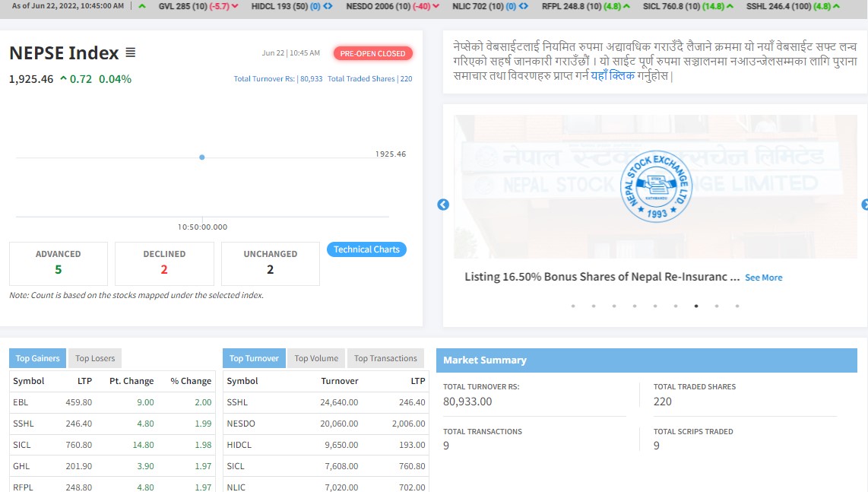Switch to the Top Volume tab
The height and width of the screenshot is (492, 868).
(x=316, y=358)
